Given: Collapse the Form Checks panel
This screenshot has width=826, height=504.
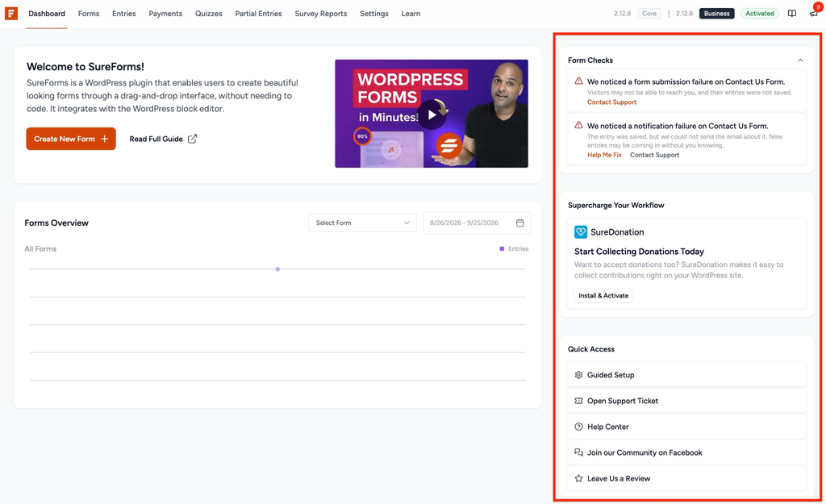Looking at the screenshot, I should 800,60.
